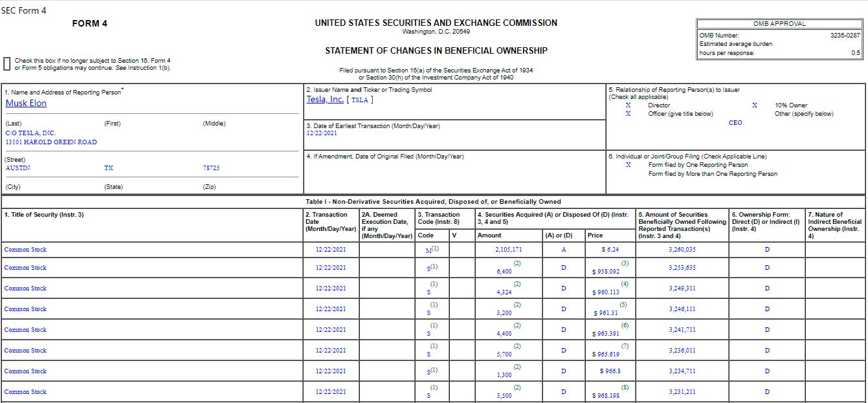Click the 12/22/2021 earliest transaction date

point(322,133)
